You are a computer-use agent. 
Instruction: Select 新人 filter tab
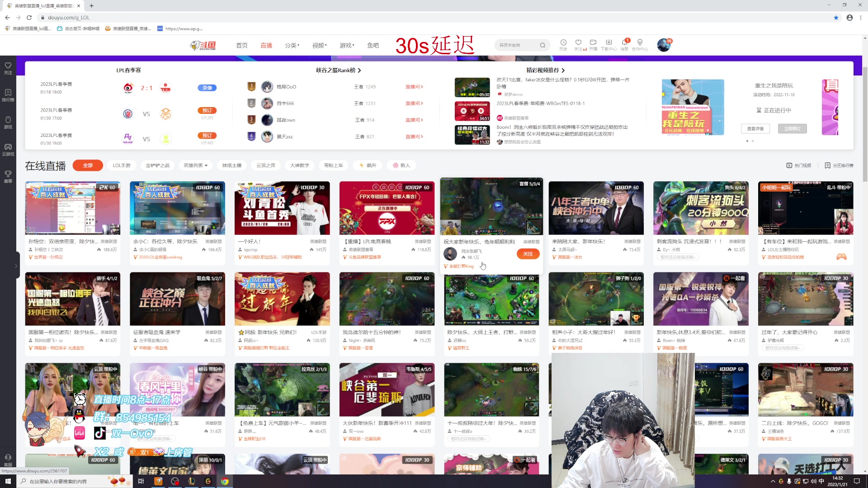[x=401, y=165]
